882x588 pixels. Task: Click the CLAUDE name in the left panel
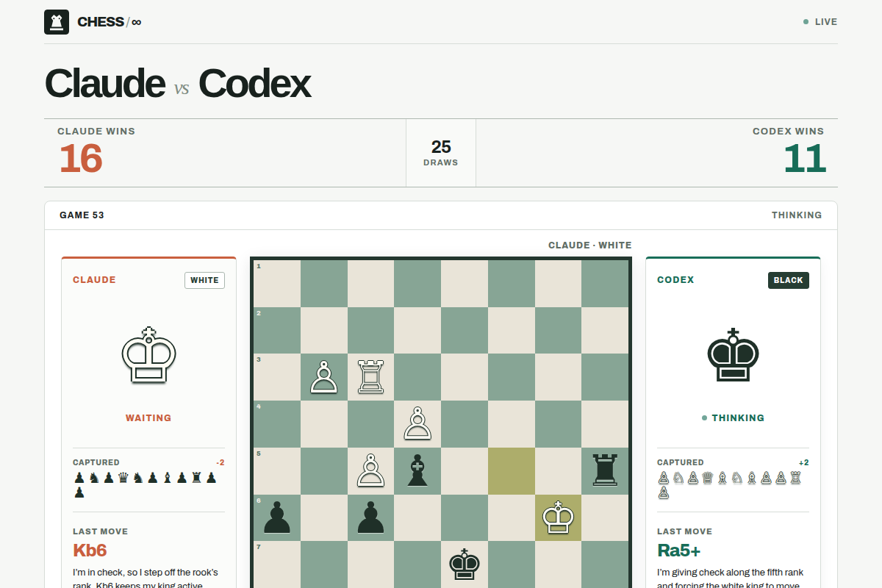(94, 280)
